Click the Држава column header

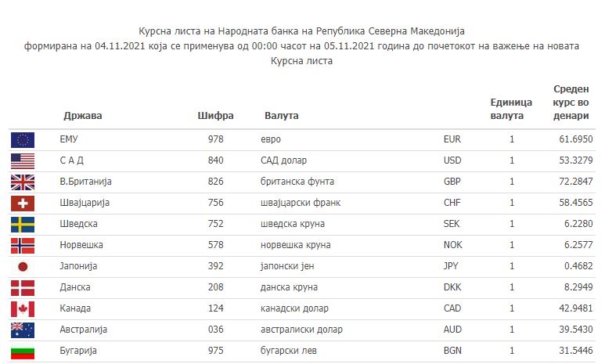click(x=82, y=115)
